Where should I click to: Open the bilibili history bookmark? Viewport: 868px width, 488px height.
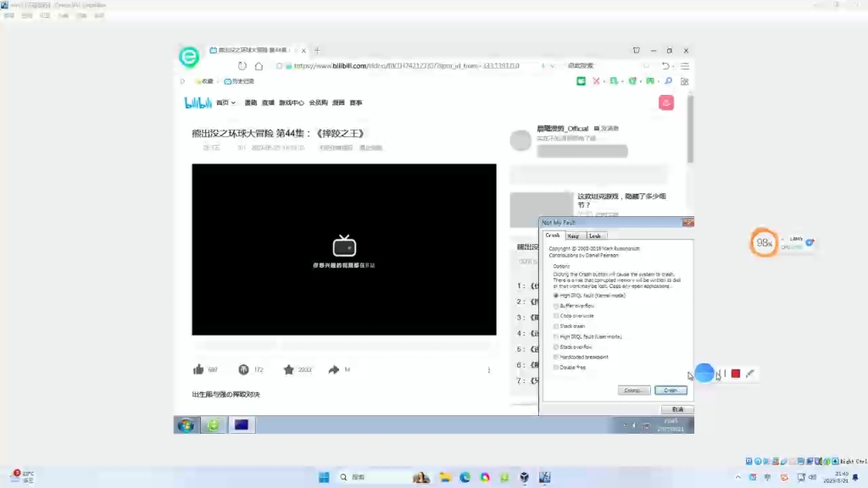(239, 81)
